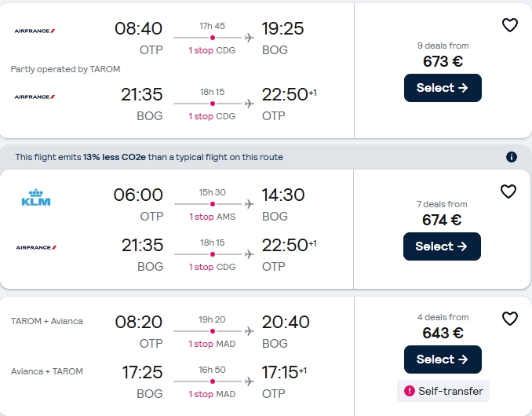Viewport: 532px width, 416px height.
Task: Click Air France logo in the KLM card
Action: click(35, 248)
